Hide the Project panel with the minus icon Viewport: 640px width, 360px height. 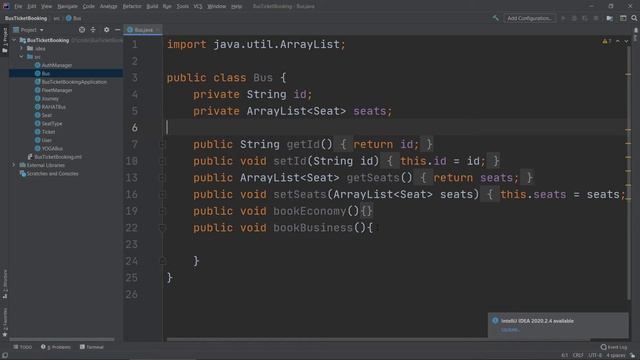[x=118, y=30]
